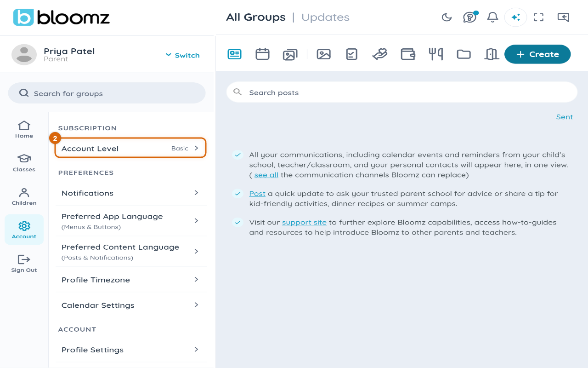Open notifications bell icon

492,17
